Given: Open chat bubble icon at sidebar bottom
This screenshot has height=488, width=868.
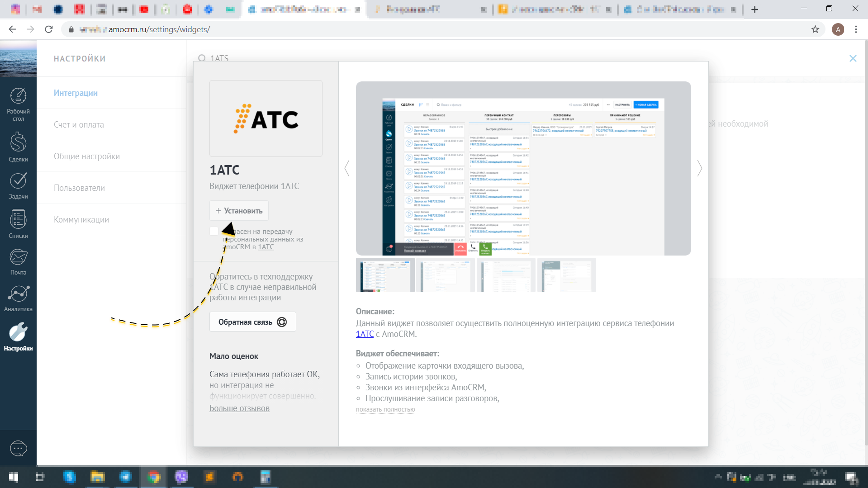Looking at the screenshot, I should point(18,448).
